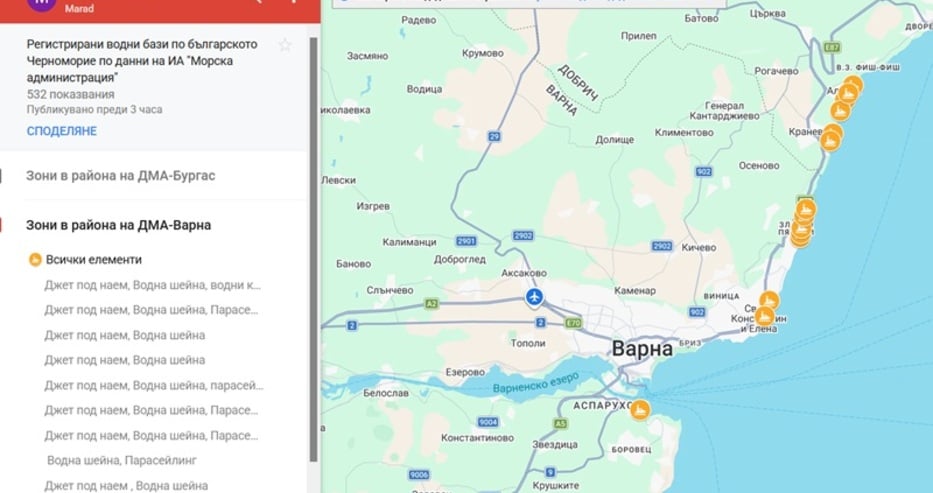
Task: Click the 2902 shield next to Кичево
Action: coord(662,246)
